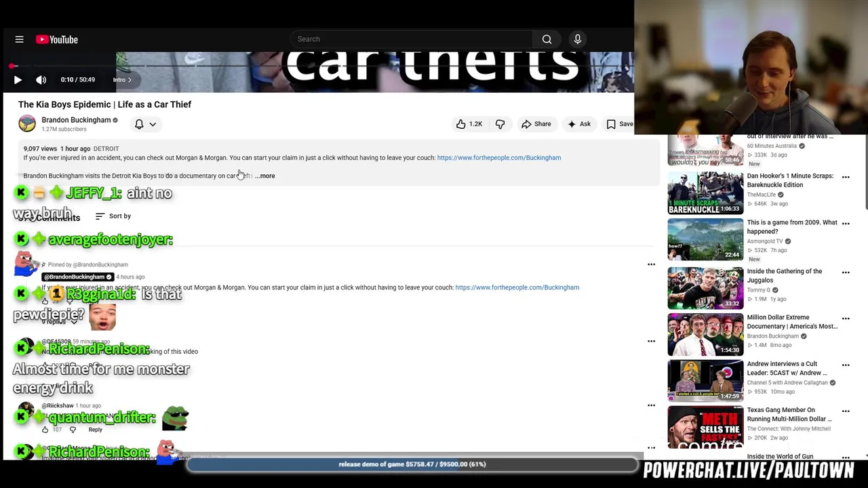The height and width of the screenshot is (488, 868).
Task: Open more options for Andrew interviews video
Action: click(846, 365)
